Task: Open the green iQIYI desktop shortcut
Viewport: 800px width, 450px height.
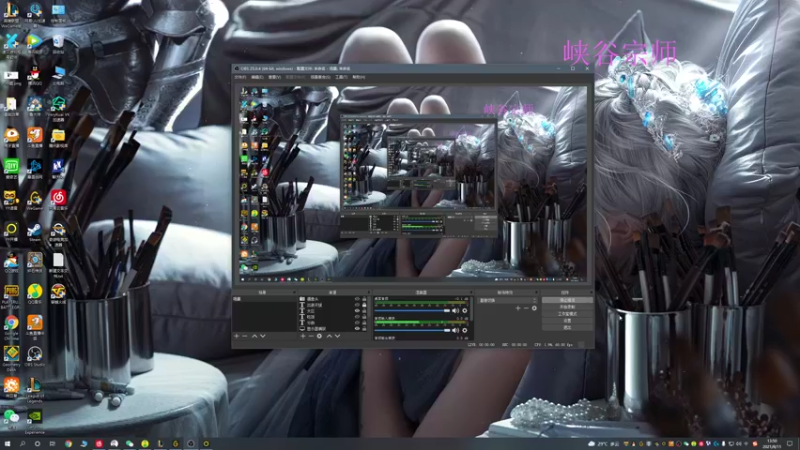Action: (11, 169)
